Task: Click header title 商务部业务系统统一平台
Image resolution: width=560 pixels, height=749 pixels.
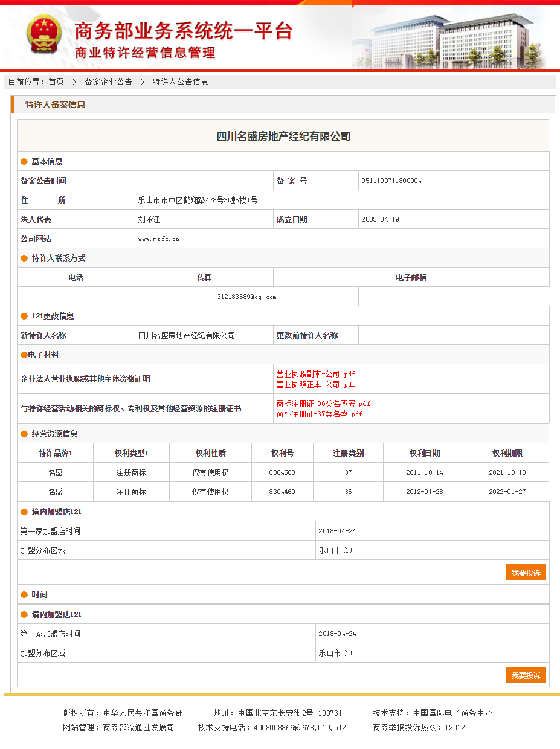Action: (183, 30)
